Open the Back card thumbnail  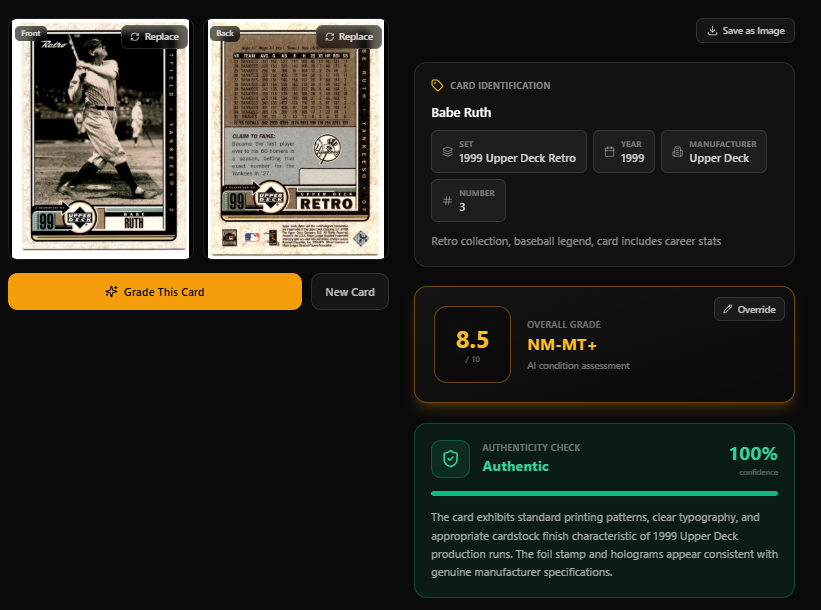pos(296,139)
